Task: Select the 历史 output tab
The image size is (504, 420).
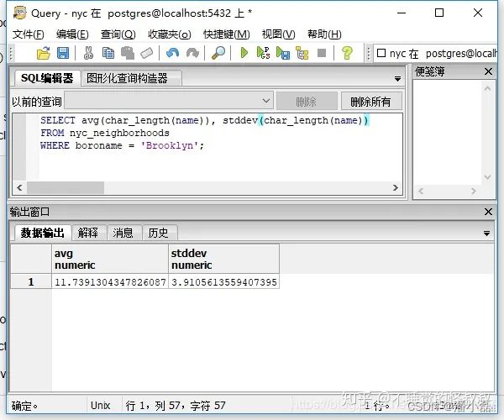Action: [158, 233]
